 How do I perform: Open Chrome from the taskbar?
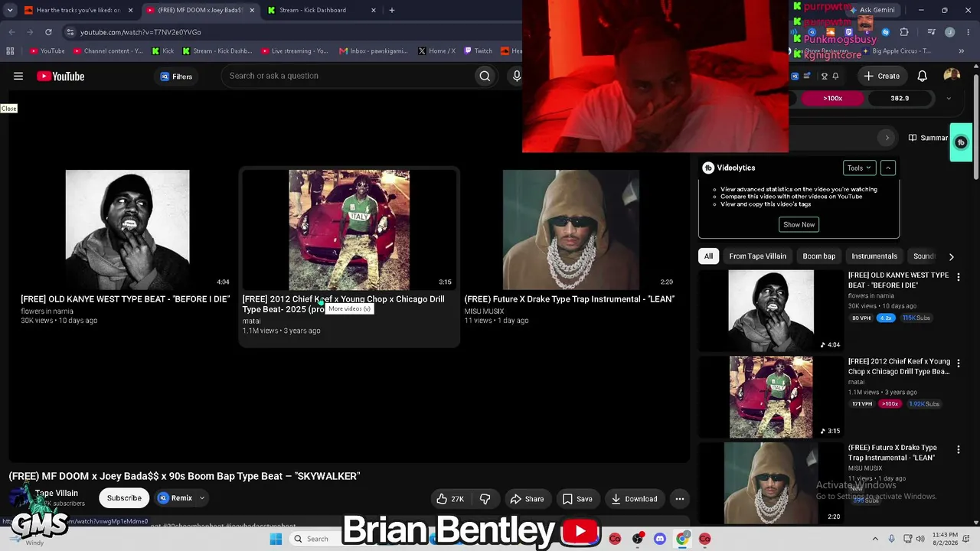coord(682,539)
